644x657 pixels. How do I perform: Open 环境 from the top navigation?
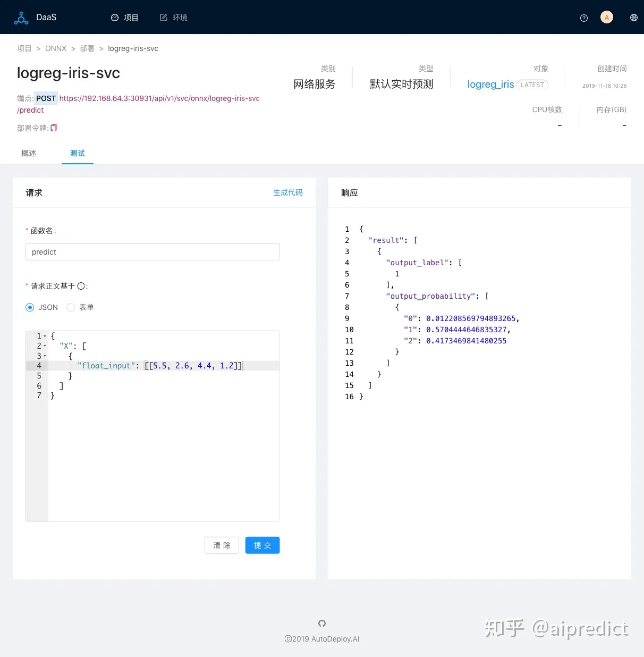tap(174, 17)
